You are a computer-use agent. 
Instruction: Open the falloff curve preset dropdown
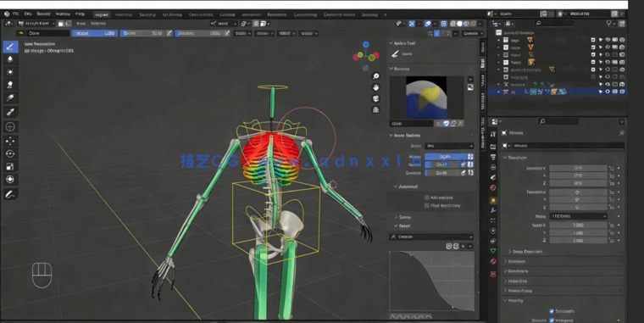click(x=431, y=237)
